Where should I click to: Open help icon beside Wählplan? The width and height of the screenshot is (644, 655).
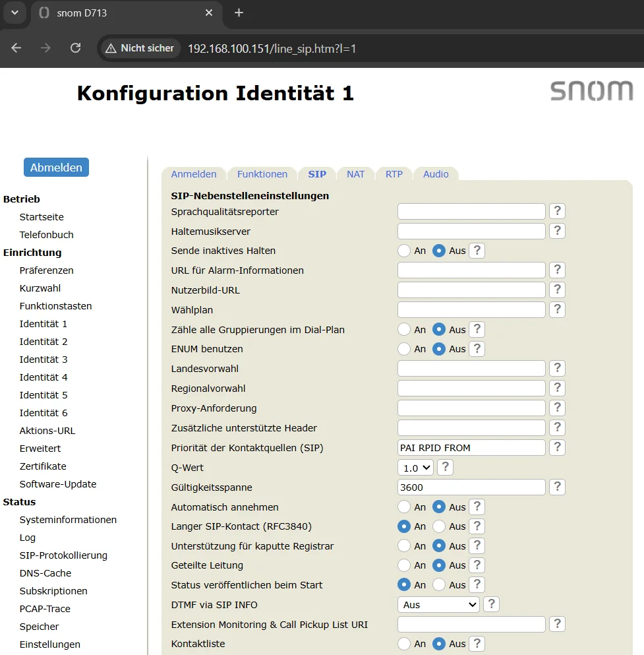[x=557, y=309]
